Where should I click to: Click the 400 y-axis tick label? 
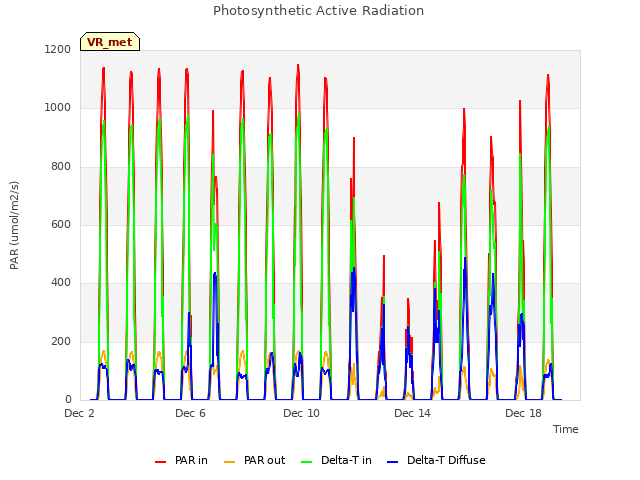61,283
